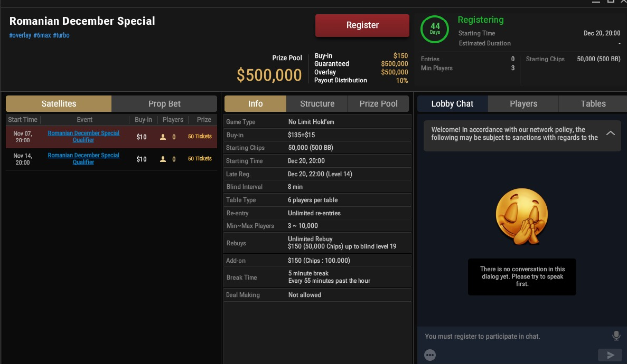Sort satellites by Start Time column
Viewport: 627px width, 364px height.
[23, 120]
